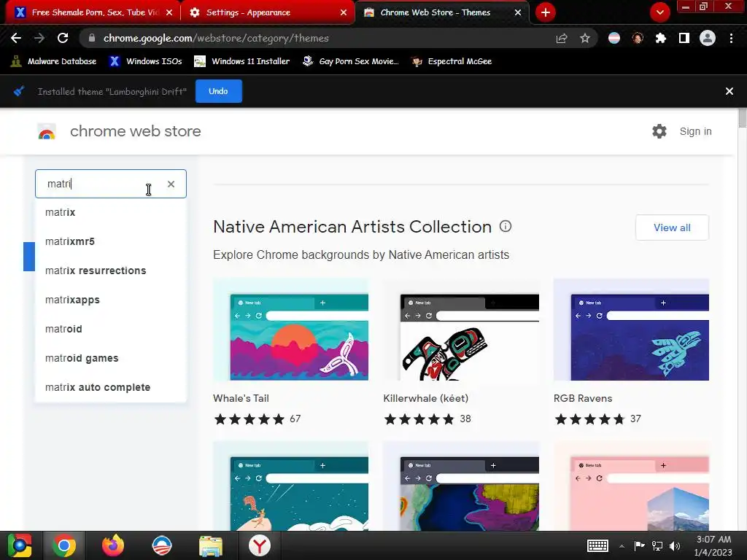Open the Whale's Tail theme thumbnail
The width and height of the screenshot is (747, 560).
[x=290, y=330]
